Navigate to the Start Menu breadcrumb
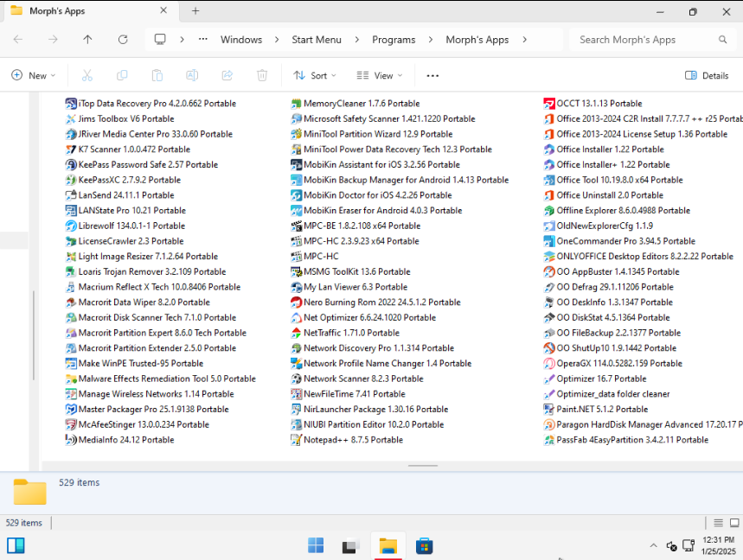The height and width of the screenshot is (560, 743). pyautogui.click(x=317, y=40)
